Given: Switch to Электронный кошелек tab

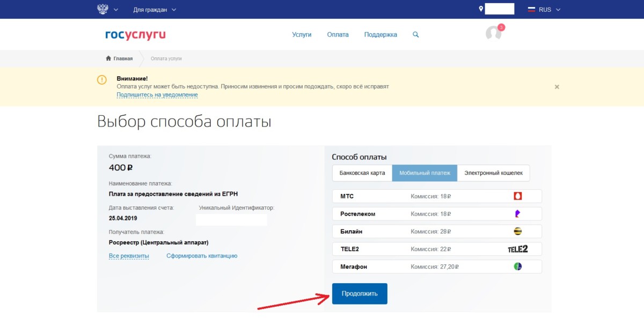Looking at the screenshot, I should click(x=493, y=173).
